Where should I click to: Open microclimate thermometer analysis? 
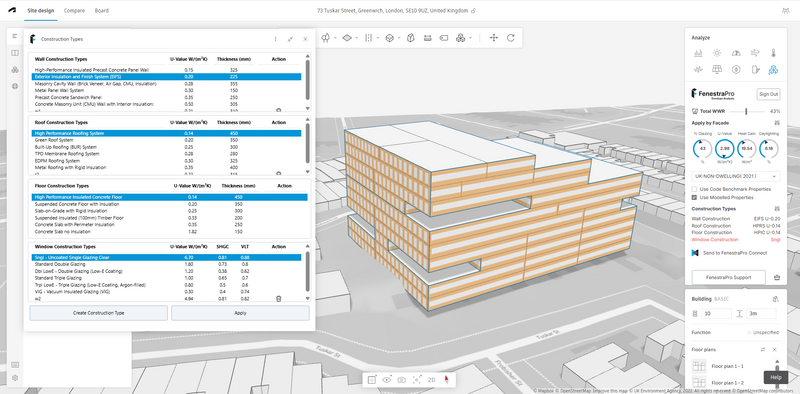pos(773,53)
